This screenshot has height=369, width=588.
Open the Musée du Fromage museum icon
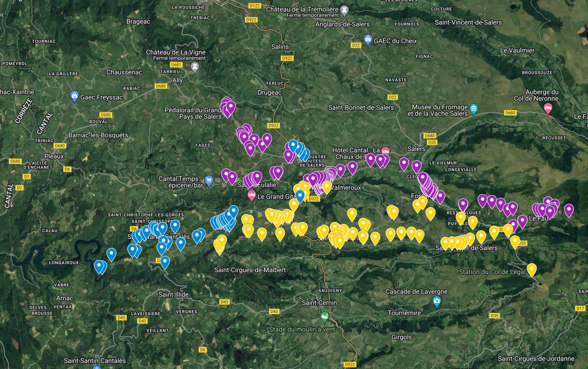click(474, 110)
